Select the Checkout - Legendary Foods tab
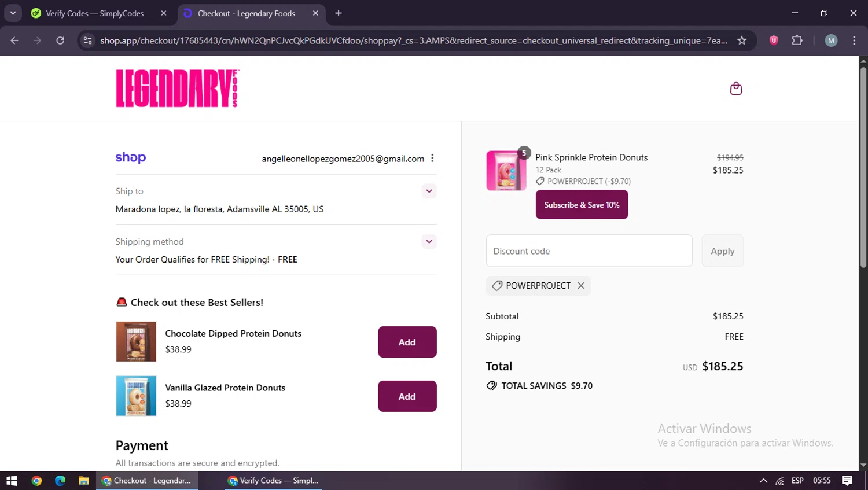Image resolution: width=868 pixels, height=490 pixels. click(x=247, y=13)
